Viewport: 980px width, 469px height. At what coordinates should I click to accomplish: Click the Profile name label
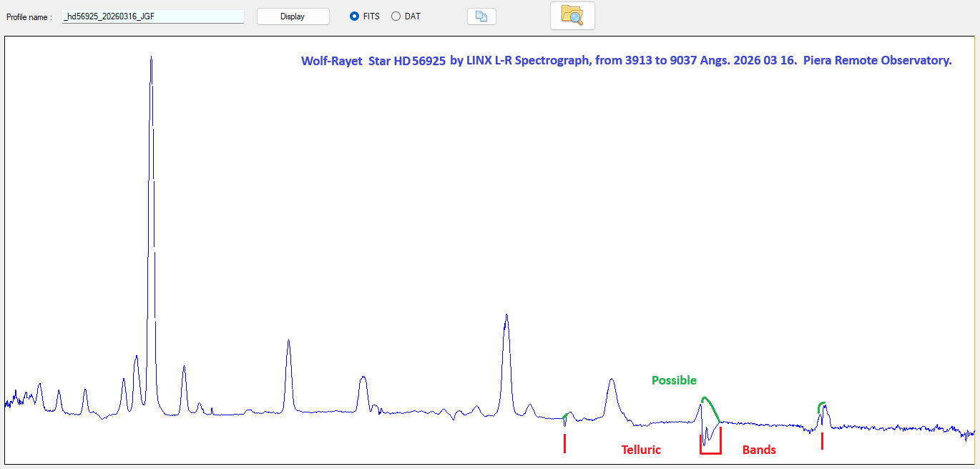(29, 17)
